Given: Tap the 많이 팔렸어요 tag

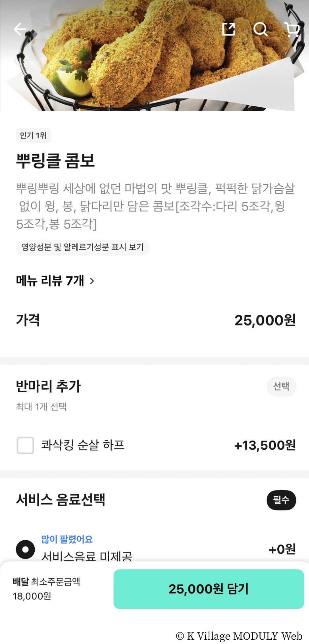Looking at the screenshot, I should click(x=67, y=539).
